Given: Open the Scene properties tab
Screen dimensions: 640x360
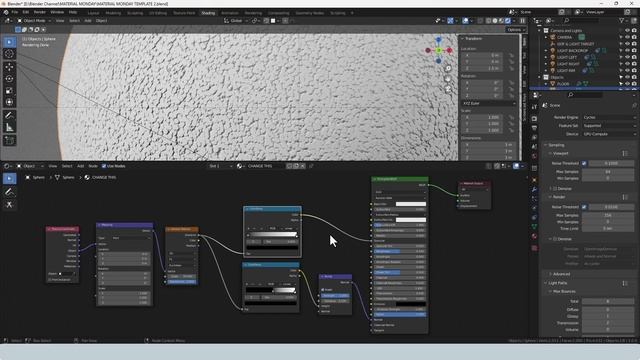Looking at the screenshot, I should pyautogui.click(x=534, y=147).
